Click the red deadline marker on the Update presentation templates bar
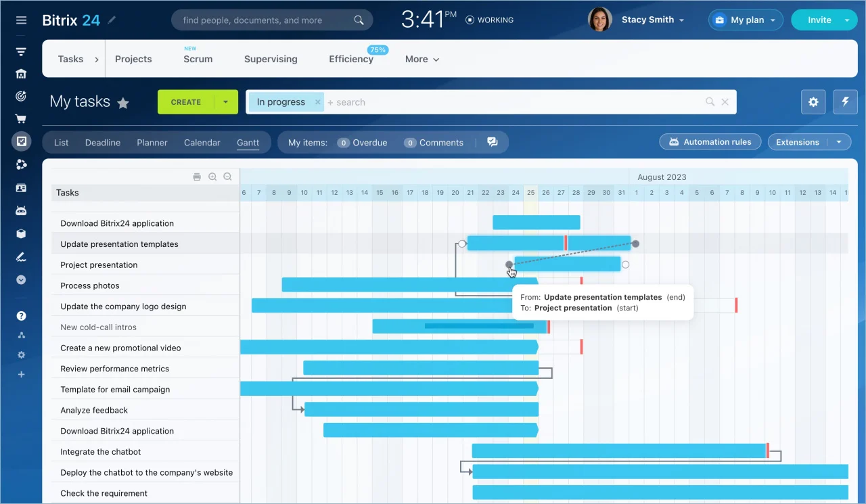The image size is (866, 504). (566, 244)
